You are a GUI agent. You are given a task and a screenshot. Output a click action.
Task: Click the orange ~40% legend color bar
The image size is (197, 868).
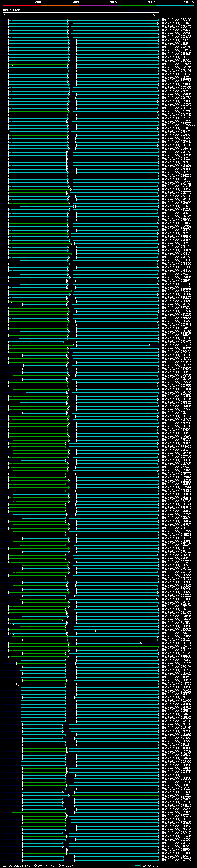(60, 6)
